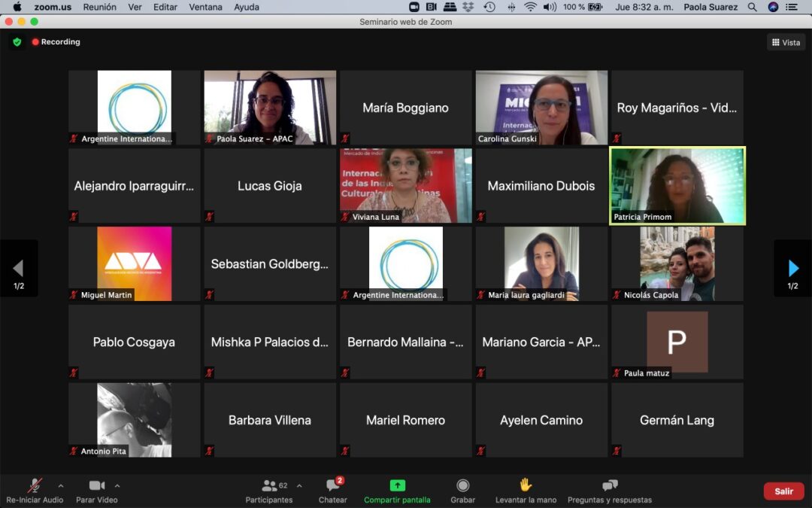Open the Apple menu
This screenshot has width=812, height=508.
point(17,7)
